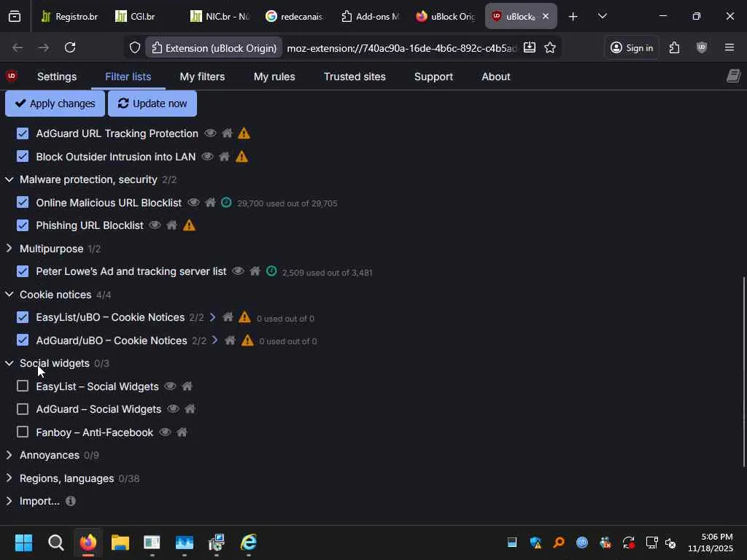Click clock icon beside Peter Lowe's list
Screen dimensions: 747x560
[271, 271]
